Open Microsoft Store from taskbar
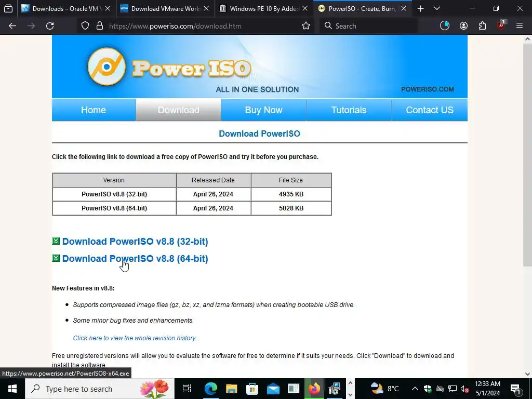The image size is (532, 399). [x=252, y=389]
